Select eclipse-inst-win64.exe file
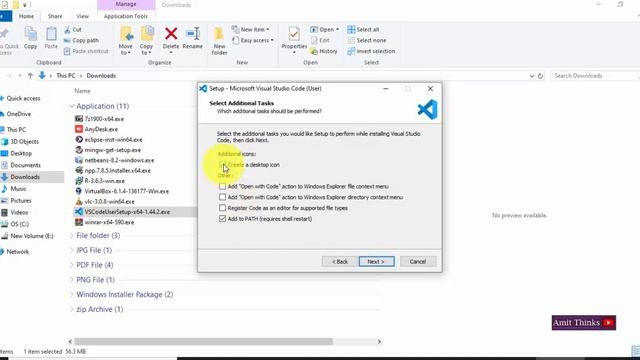 [x=109, y=140]
